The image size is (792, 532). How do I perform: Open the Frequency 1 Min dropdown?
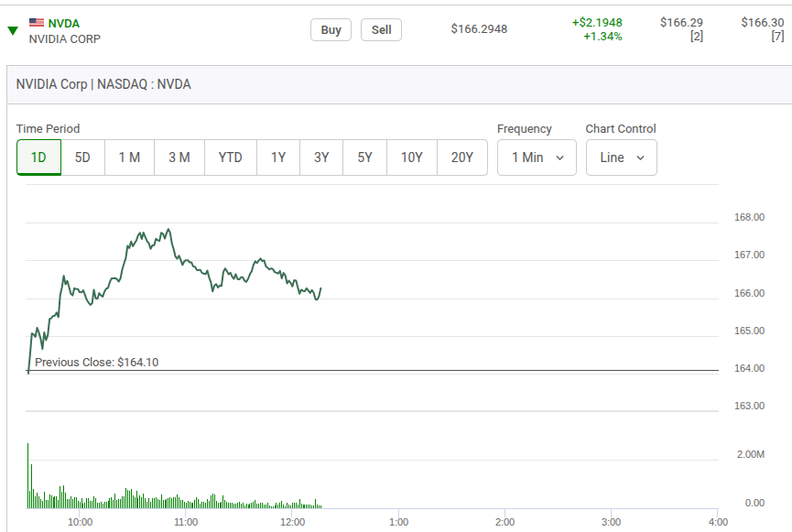tap(537, 157)
